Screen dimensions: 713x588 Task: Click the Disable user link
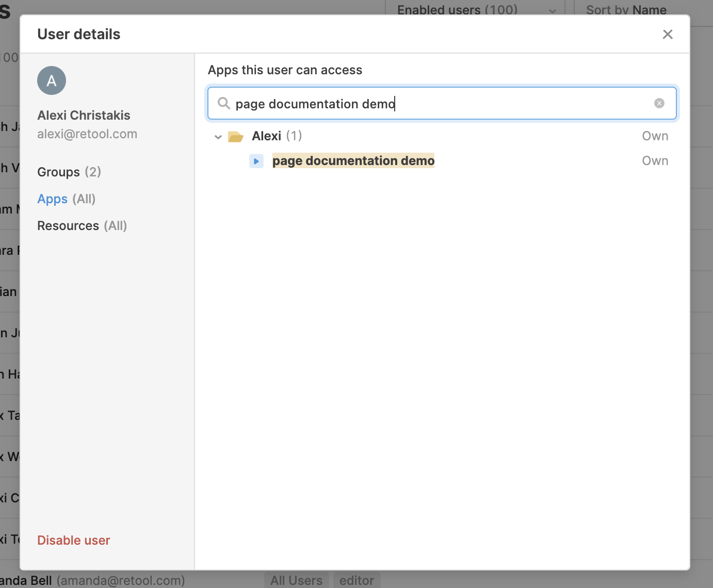click(x=74, y=540)
